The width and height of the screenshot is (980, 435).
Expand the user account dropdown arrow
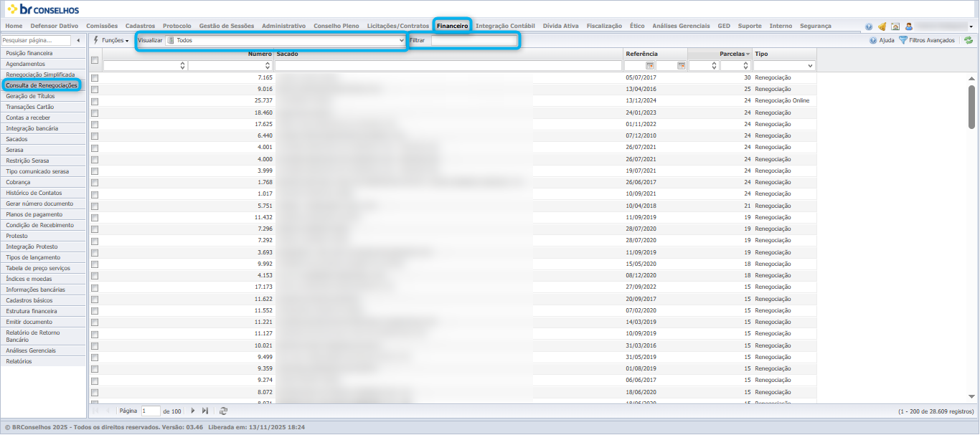[x=971, y=27]
